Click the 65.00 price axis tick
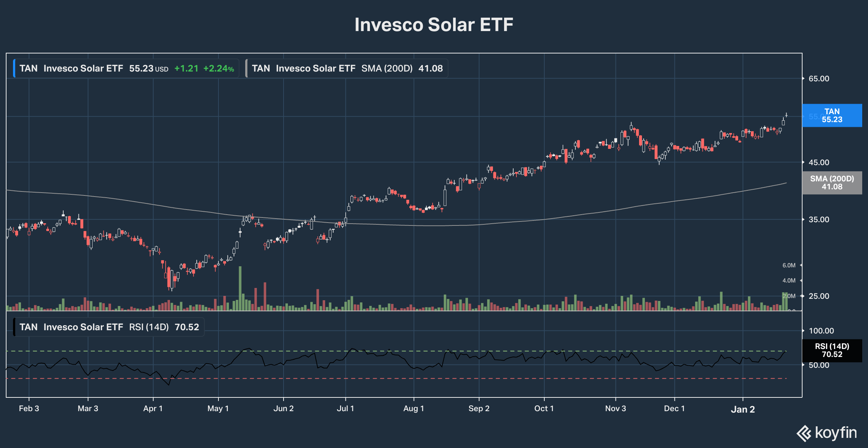Image resolution: width=868 pixels, height=448 pixels. 819,79
